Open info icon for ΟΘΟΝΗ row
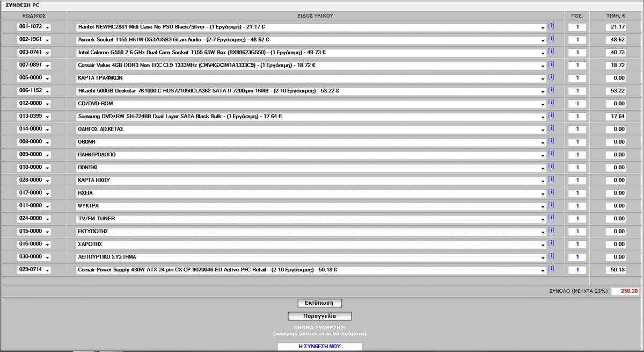Screen dimensions: 644x352 click(551, 141)
